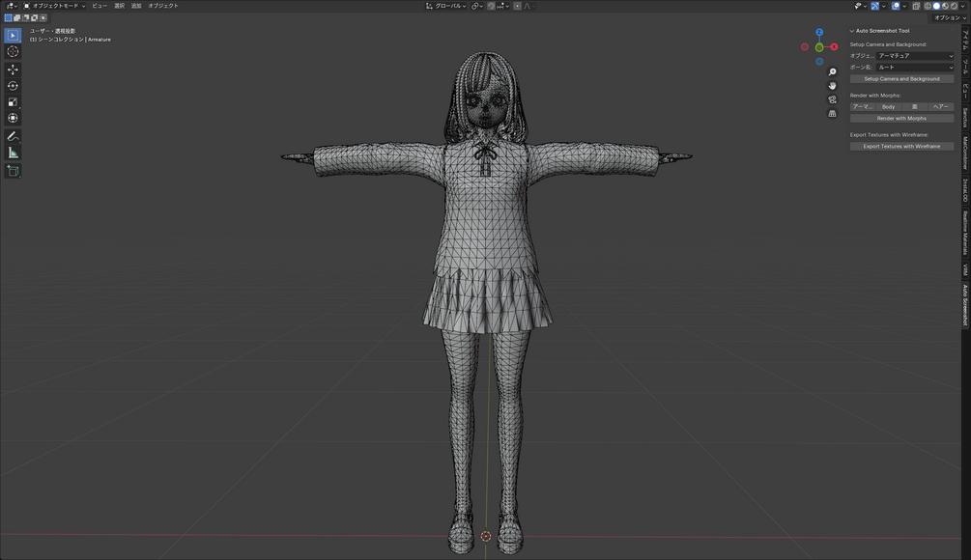Viewport: 971px width, 560px height.
Task: Switch to material preview shading
Action: click(945, 6)
